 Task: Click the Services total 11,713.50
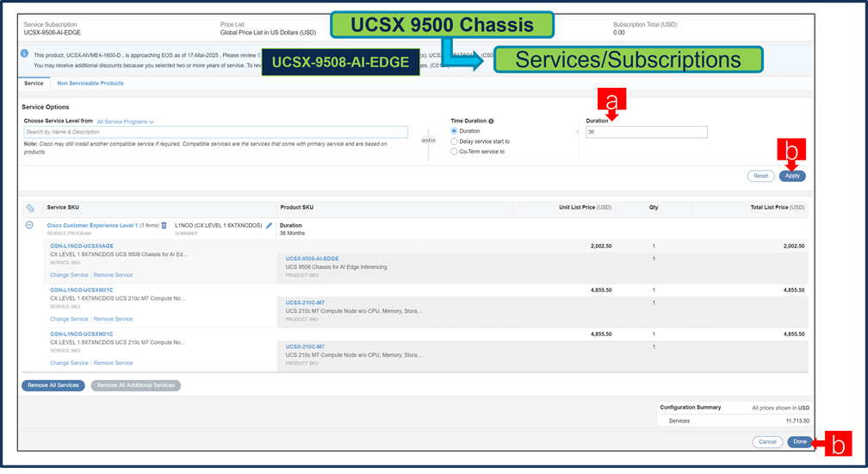(797, 421)
